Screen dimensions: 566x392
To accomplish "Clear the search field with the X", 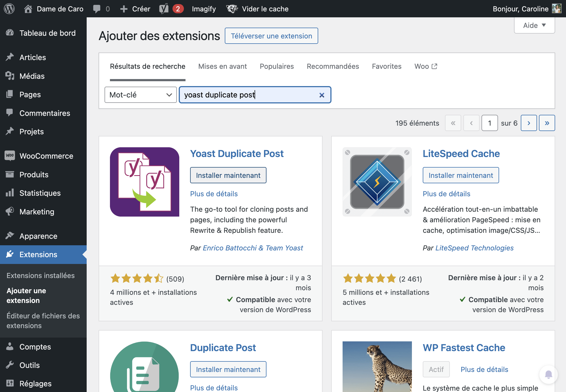I will coord(322,95).
